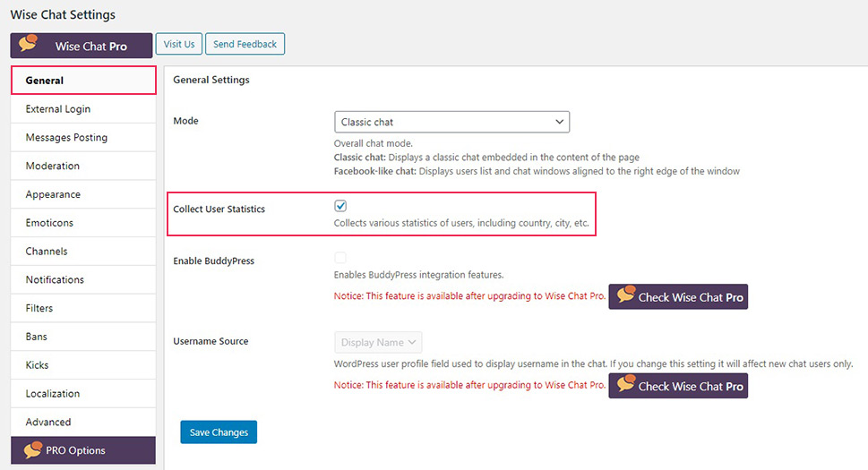Click the BuddyPress upgrade notice red text
The width and height of the screenshot is (868, 470).
pos(469,295)
